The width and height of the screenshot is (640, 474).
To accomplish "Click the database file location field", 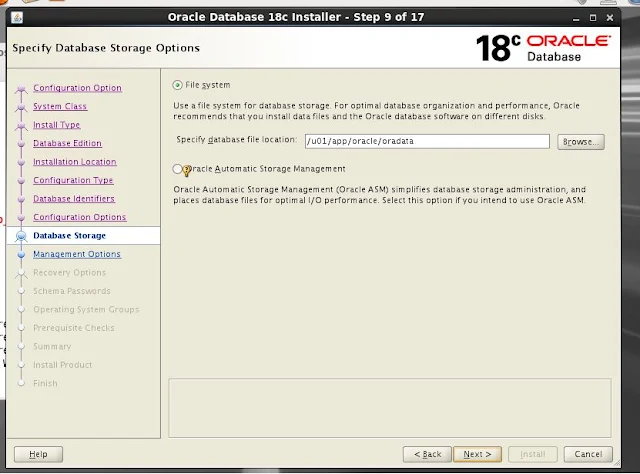I will click(x=427, y=141).
